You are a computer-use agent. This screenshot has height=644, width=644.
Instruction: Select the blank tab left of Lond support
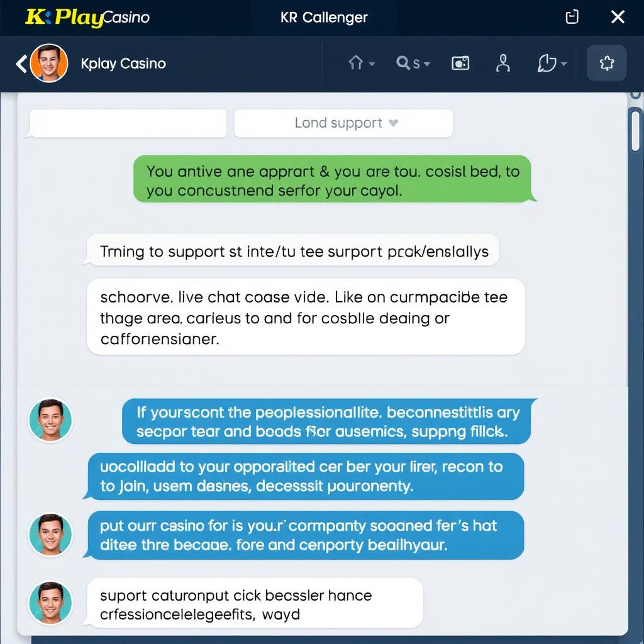pyautogui.click(x=128, y=123)
